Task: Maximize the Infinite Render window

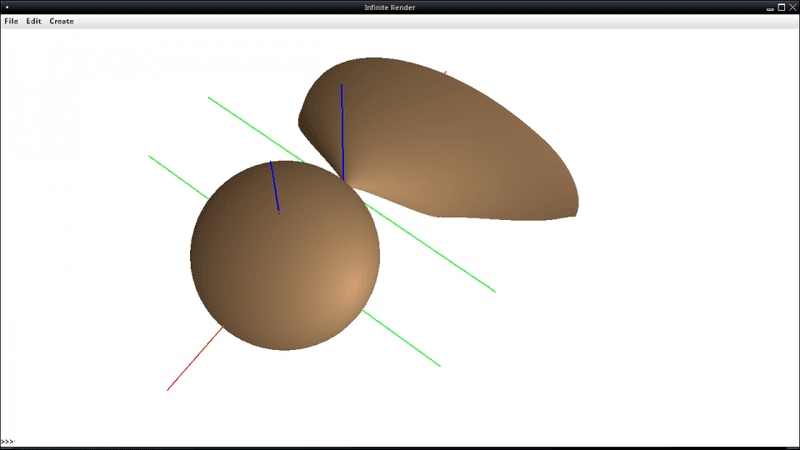Action: pos(781,7)
